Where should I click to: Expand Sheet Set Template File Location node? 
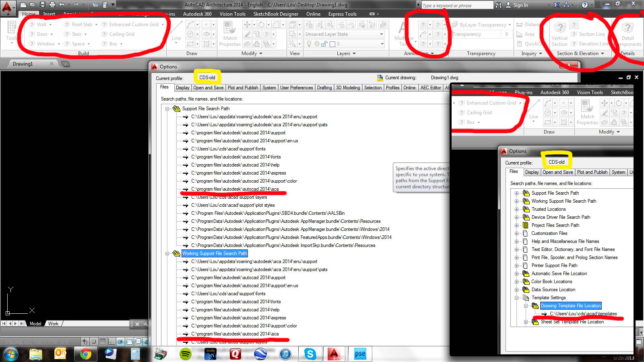pyautogui.click(x=526, y=322)
